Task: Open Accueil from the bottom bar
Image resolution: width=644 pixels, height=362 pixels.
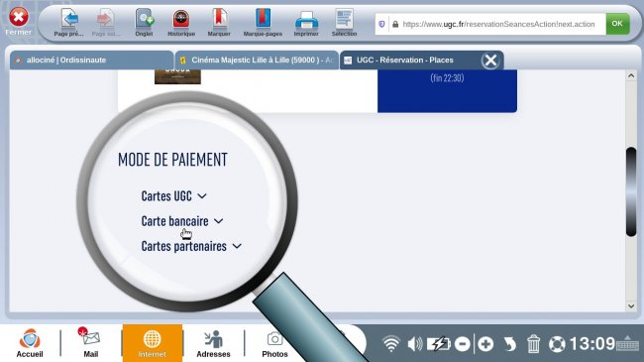Action: (30, 343)
